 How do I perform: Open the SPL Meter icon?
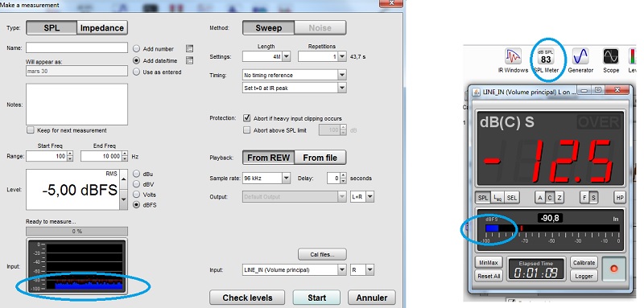546,56
